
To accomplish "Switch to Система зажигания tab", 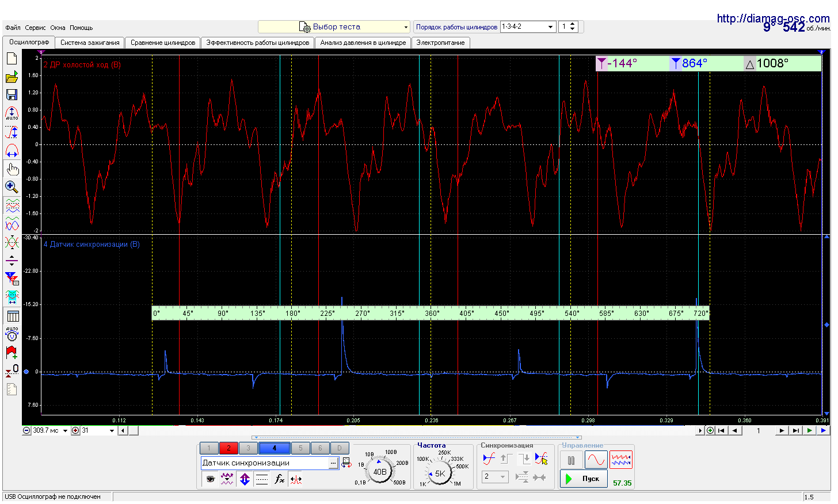I will (x=90, y=43).
